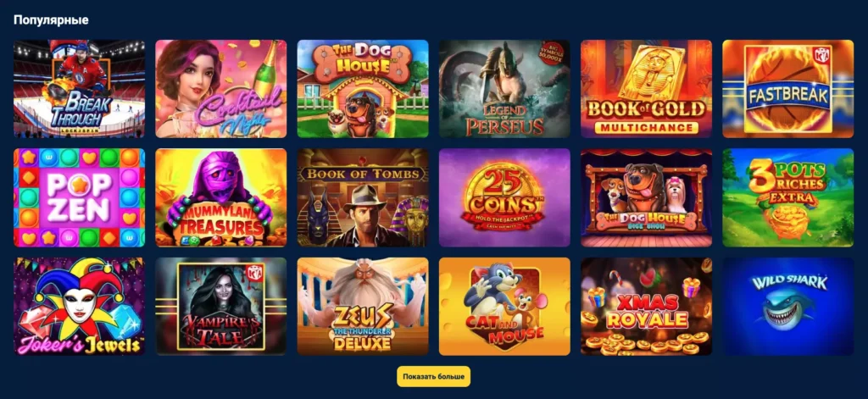Select the Joker's Jewels slot
This screenshot has width=868, height=399.
[79, 306]
